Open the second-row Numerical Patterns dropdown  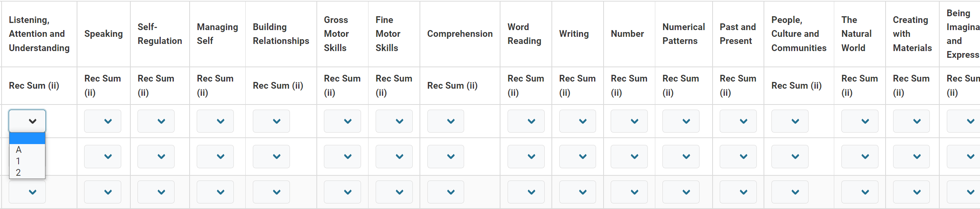(x=681, y=156)
